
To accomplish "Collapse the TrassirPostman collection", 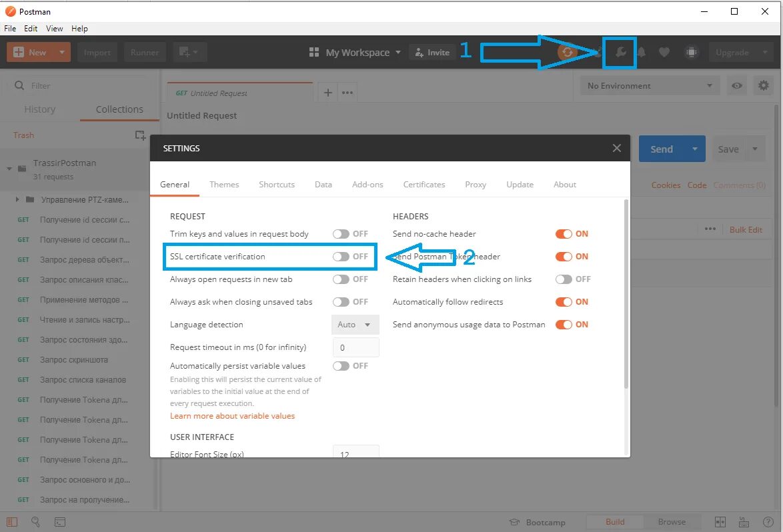I will [9, 169].
